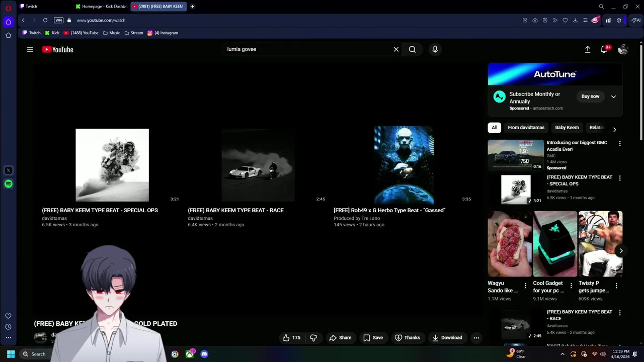Open the RACE endscreen thumbnail with car

258,165
